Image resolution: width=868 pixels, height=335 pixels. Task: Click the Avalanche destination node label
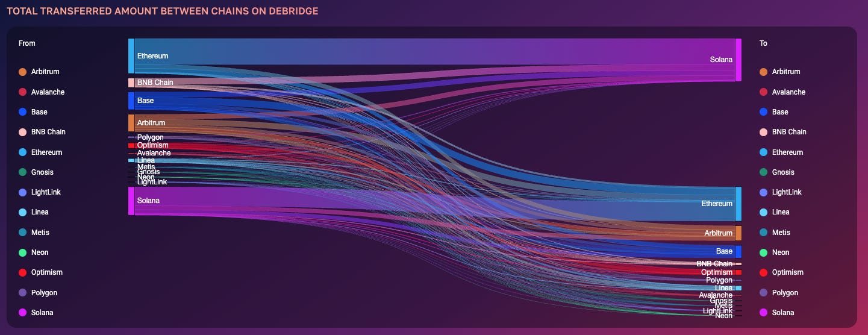pos(716,295)
